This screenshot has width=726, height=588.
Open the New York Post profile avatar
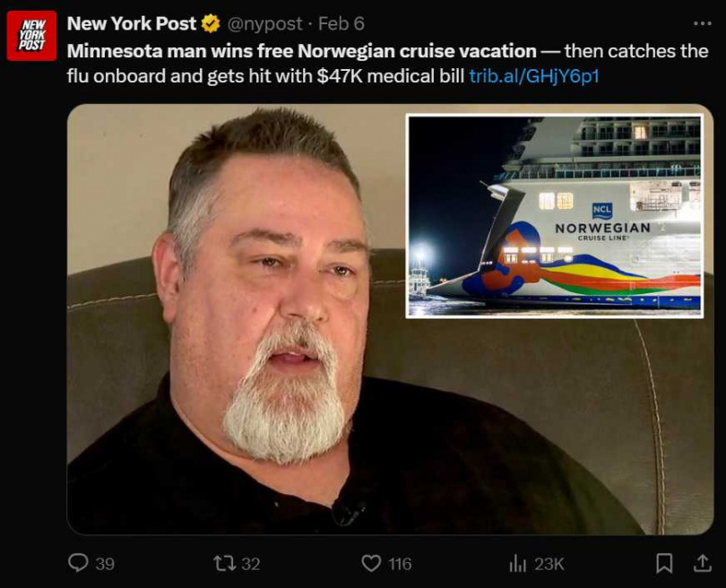tap(31, 36)
